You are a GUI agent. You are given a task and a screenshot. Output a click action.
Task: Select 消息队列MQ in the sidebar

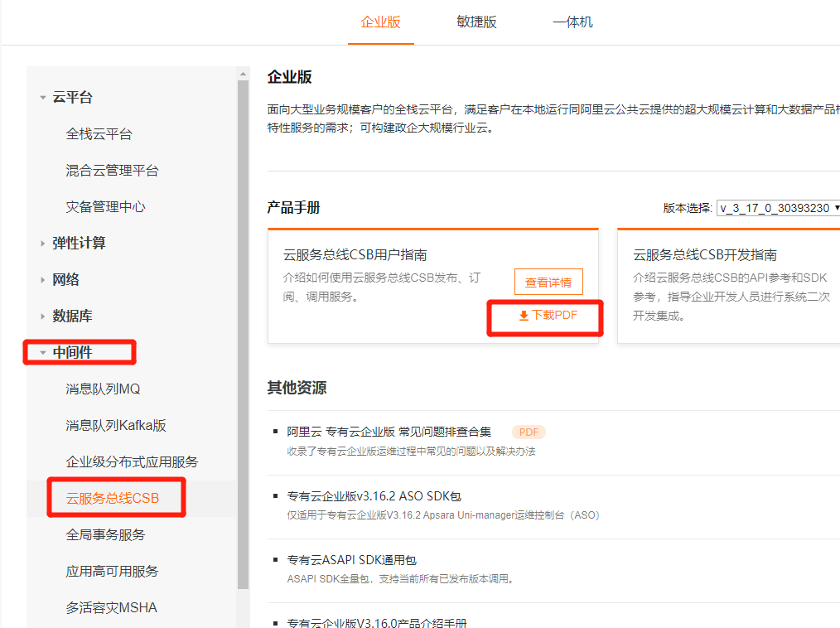[x=103, y=389]
